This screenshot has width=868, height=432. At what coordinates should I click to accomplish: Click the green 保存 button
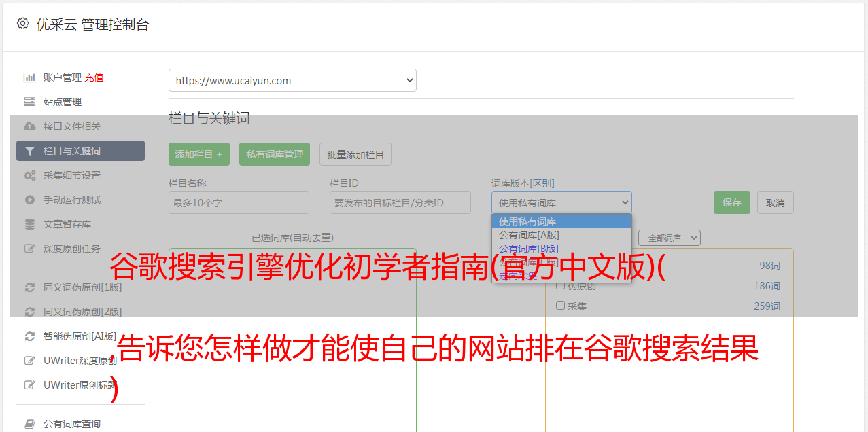click(x=732, y=202)
